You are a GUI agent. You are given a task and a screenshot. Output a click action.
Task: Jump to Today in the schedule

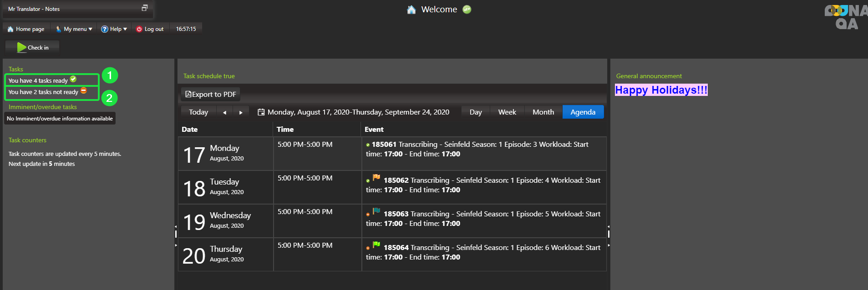click(x=198, y=112)
